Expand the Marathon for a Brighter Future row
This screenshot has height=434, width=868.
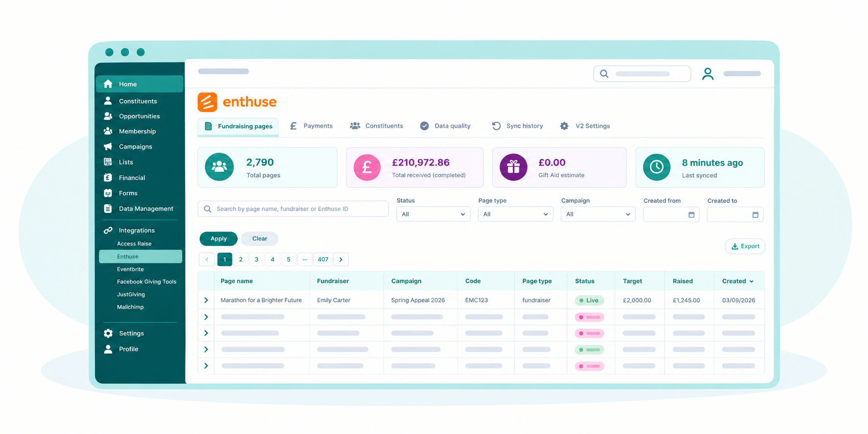(x=206, y=300)
